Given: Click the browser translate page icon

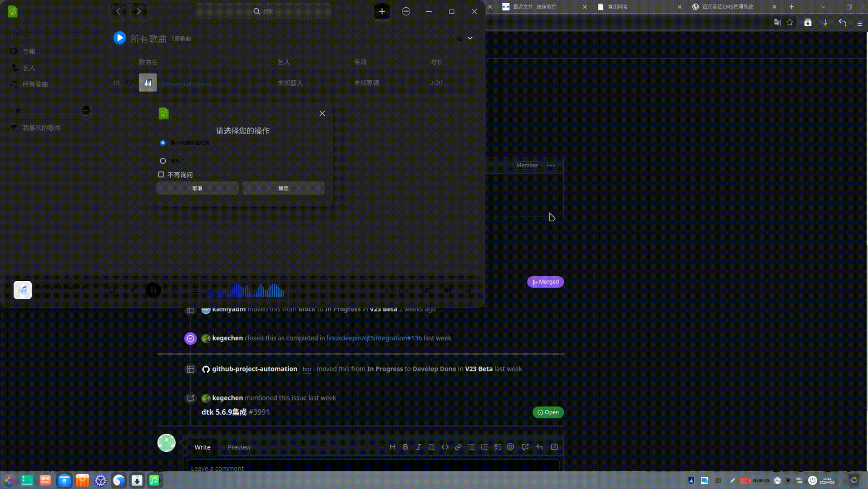Looking at the screenshot, I should 777,23.
